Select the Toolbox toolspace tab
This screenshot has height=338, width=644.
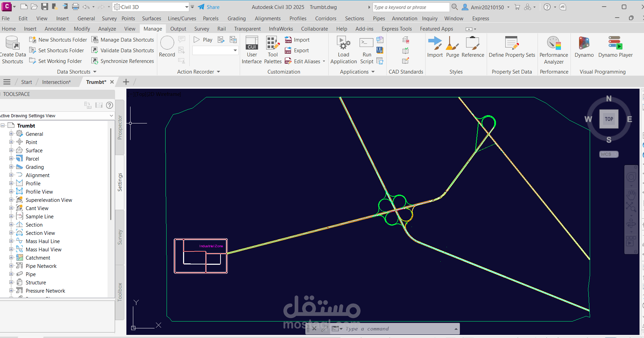[120, 292]
